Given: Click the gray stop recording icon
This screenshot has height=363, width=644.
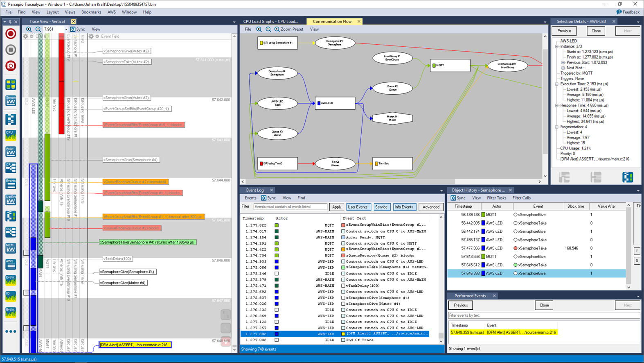Looking at the screenshot, I should (11, 50).
